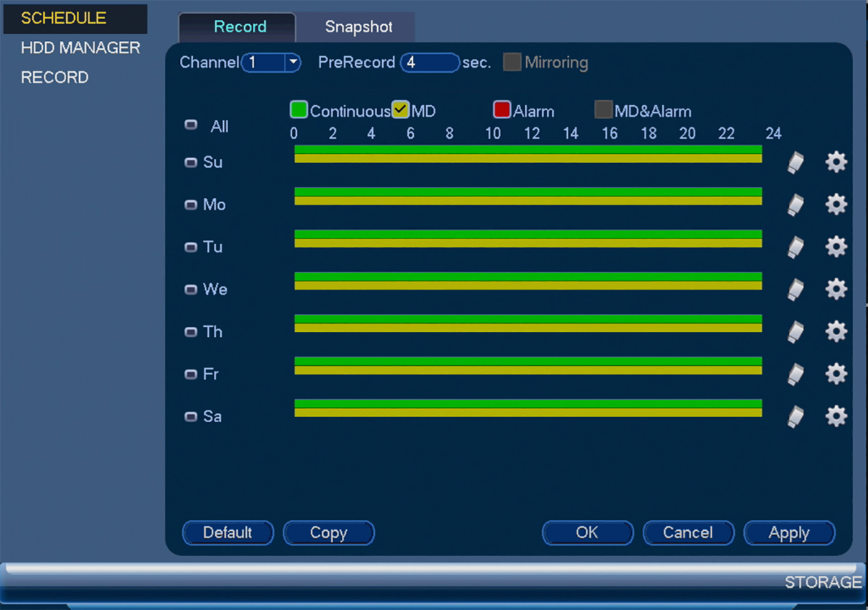Erase Thursday schedule with eraser icon
The width and height of the screenshot is (868, 610).
pos(796,332)
